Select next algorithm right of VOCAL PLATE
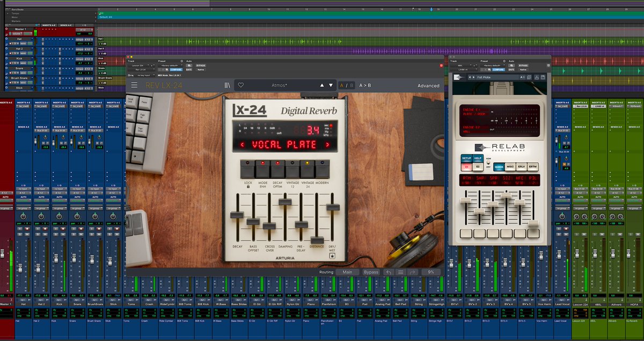The image size is (644, 341). click(x=326, y=144)
